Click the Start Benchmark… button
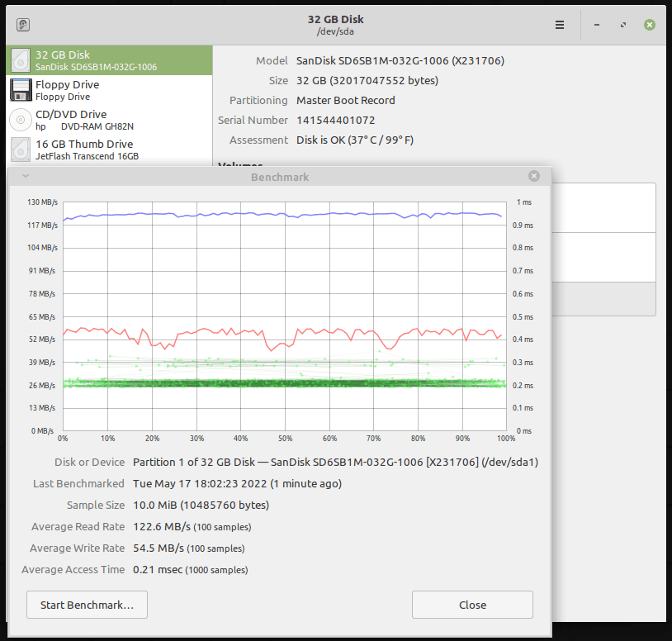 click(x=87, y=605)
